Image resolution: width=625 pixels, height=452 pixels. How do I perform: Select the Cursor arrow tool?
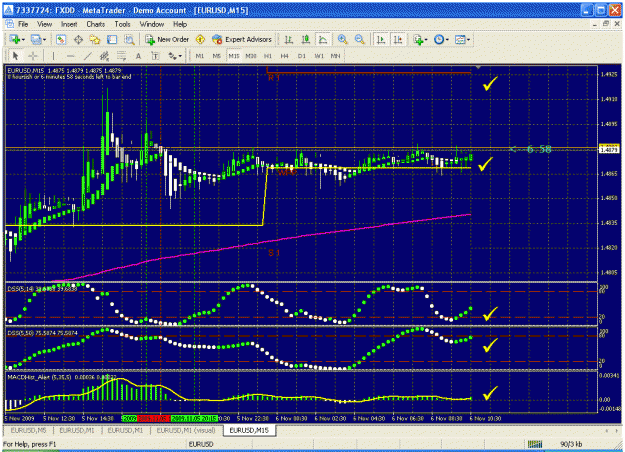pyautogui.click(x=16, y=56)
